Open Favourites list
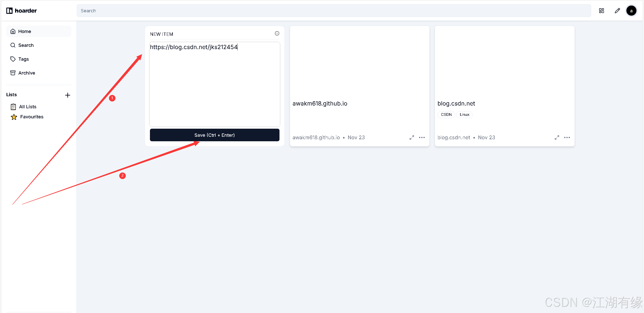644x313 pixels. coord(31,117)
